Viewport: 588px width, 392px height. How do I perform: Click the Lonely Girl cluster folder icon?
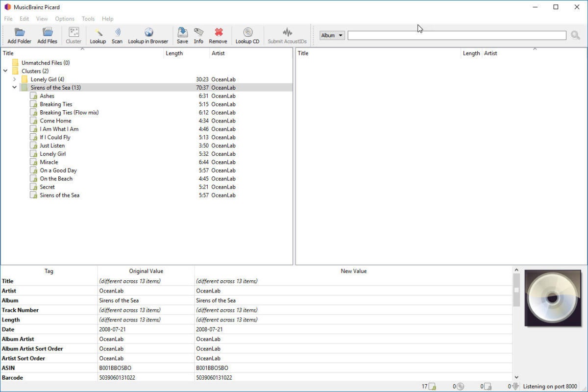pyautogui.click(x=24, y=79)
